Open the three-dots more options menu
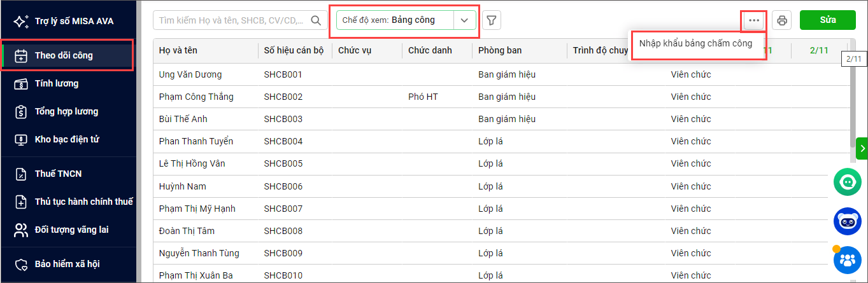Screen dimensions: 868x283 754,20
